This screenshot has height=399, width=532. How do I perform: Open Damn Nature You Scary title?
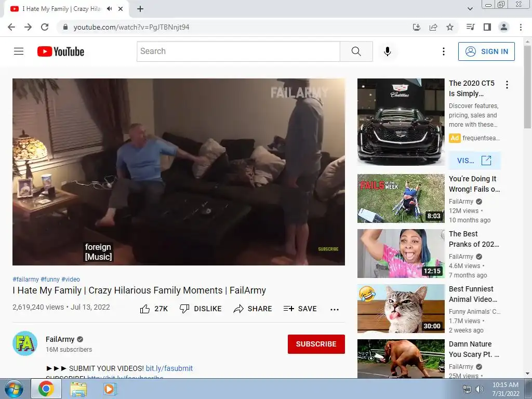tap(474, 349)
